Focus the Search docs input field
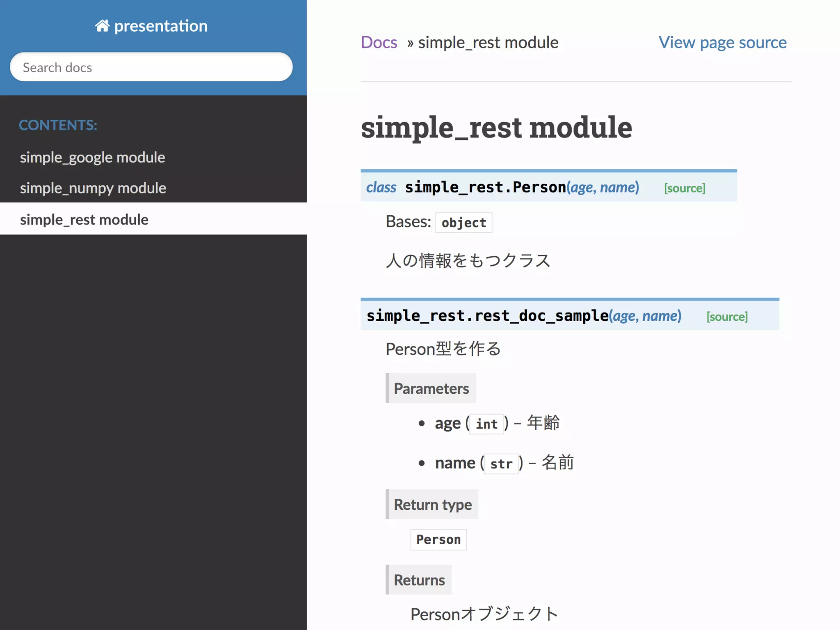Viewport: 840px width, 630px height. point(151,67)
